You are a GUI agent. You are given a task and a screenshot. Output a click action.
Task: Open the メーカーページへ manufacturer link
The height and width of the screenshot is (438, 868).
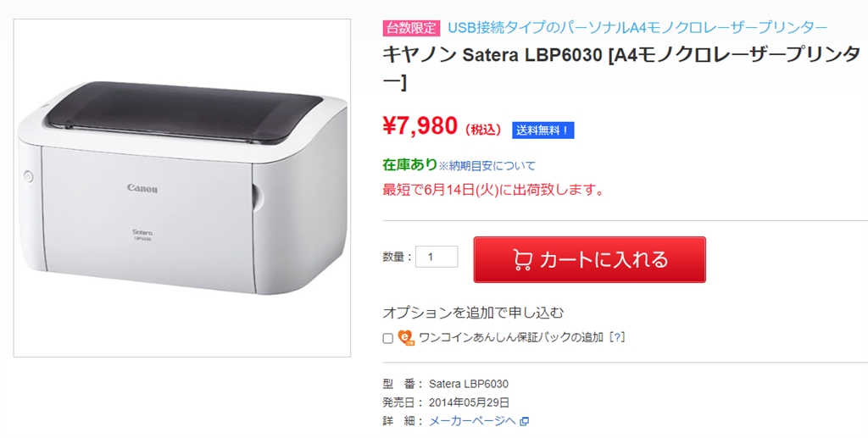(x=472, y=421)
